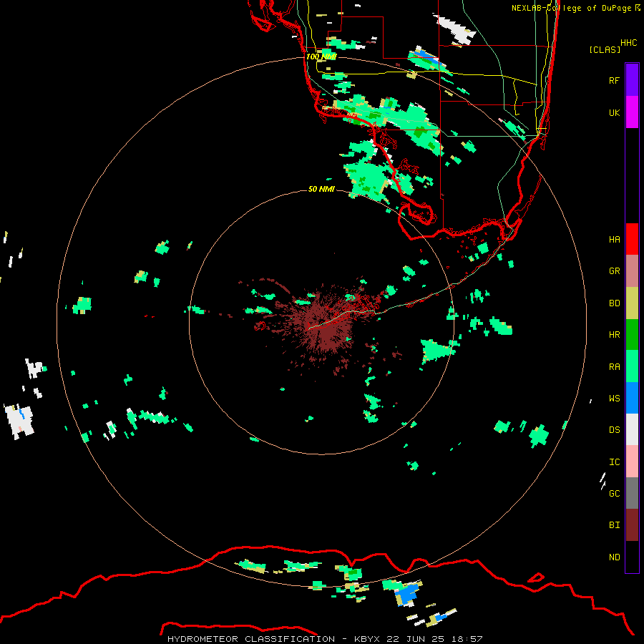Click the 'HA' legend label
This screenshot has height=644, width=644.
click(614, 240)
